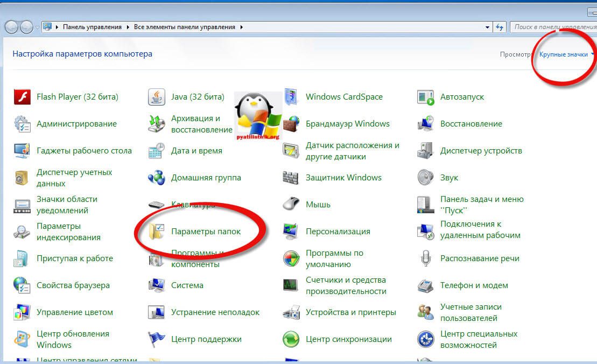597x364 pixels.
Task: Click the Датчик расположения и другие датчики link
Action: pyautogui.click(x=353, y=151)
